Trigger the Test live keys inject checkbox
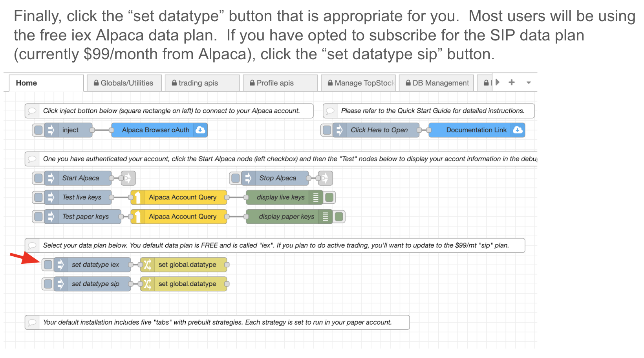 [38, 197]
